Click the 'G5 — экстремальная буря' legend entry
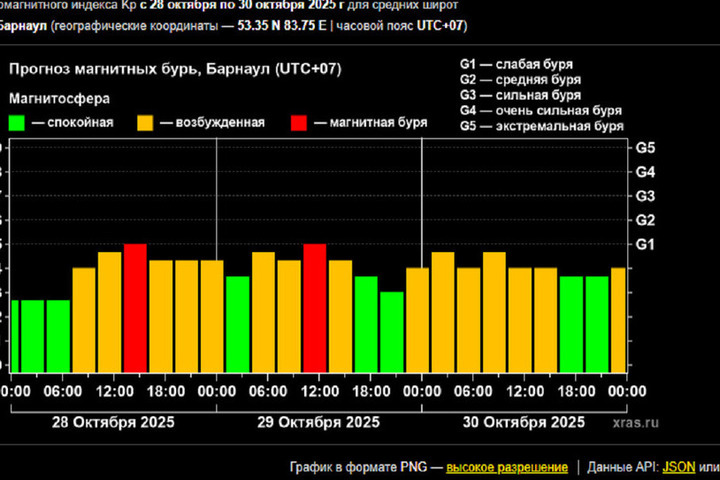720x480 pixels. (x=541, y=126)
